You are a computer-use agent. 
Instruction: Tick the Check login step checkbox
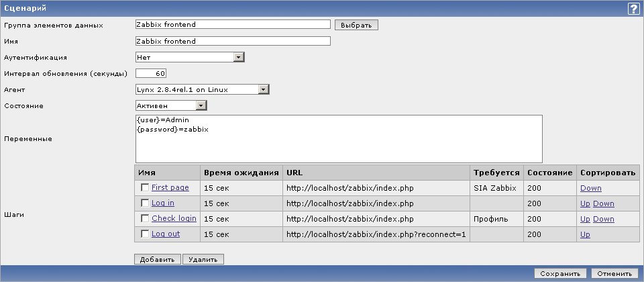tap(145, 219)
